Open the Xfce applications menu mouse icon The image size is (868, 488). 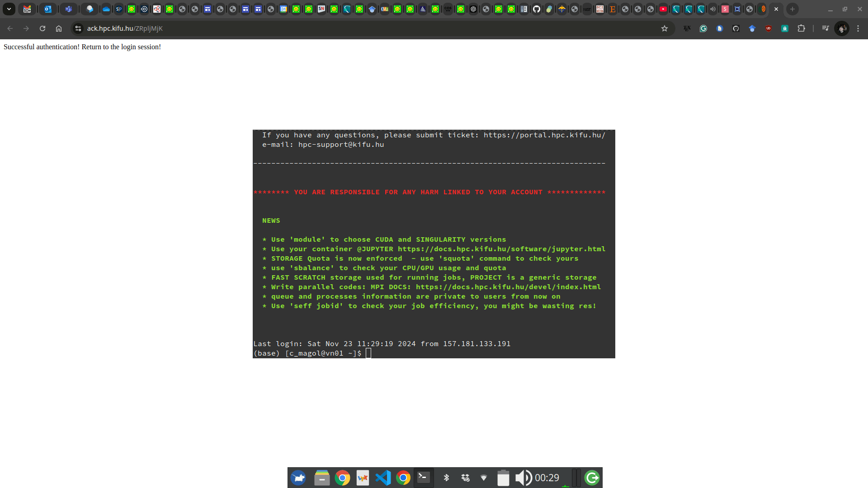pyautogui.click(x=298, y=478)
